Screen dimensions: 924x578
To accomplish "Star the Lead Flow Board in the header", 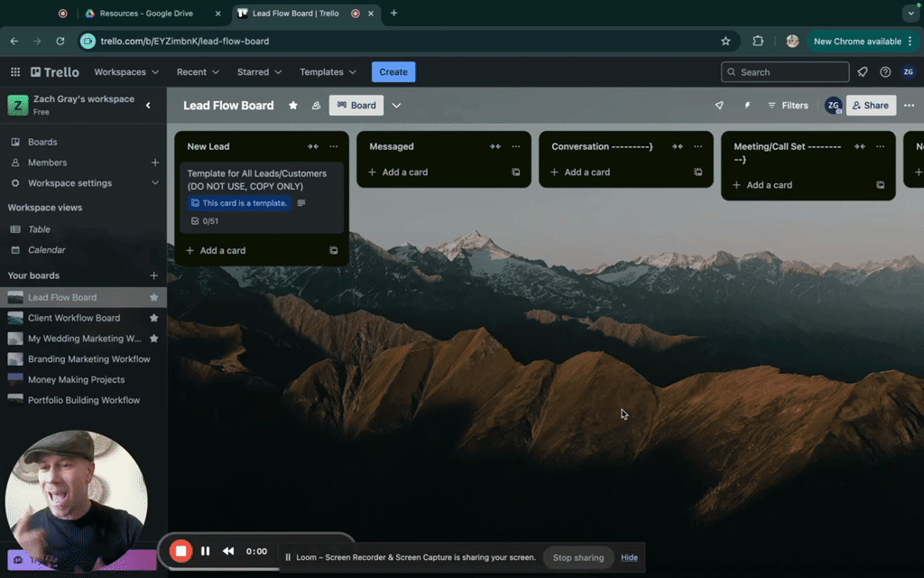I will click(x=293, y=105).
